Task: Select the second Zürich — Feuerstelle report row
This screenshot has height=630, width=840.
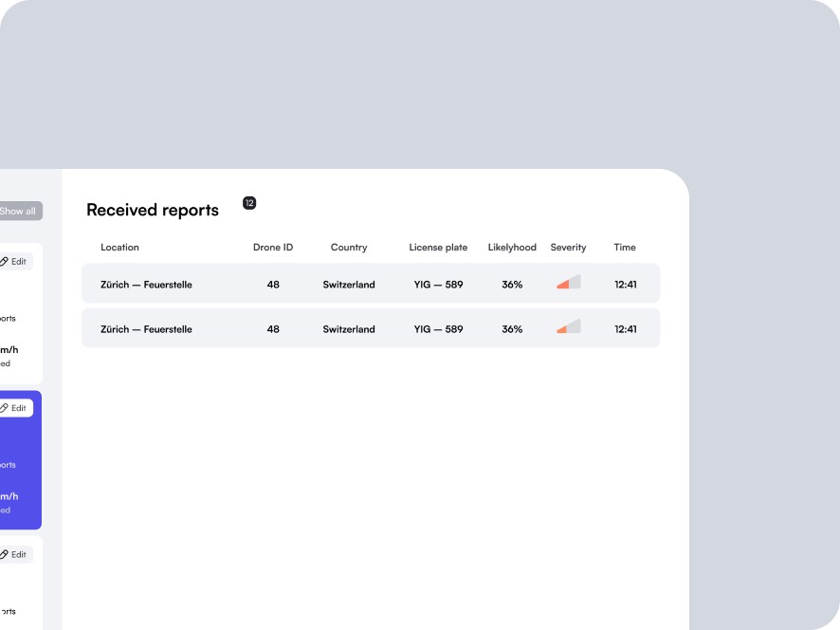Action: (x=370, y=327)
